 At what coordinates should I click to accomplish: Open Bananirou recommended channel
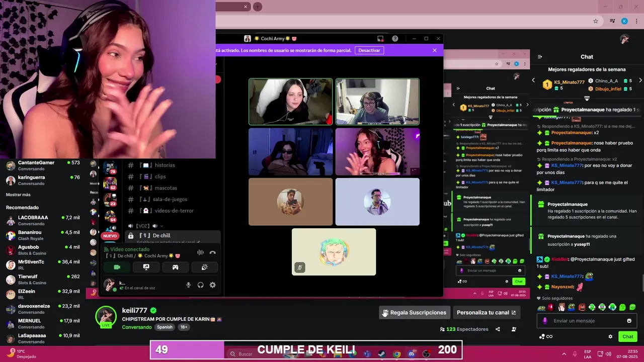[x=43, y=235]
